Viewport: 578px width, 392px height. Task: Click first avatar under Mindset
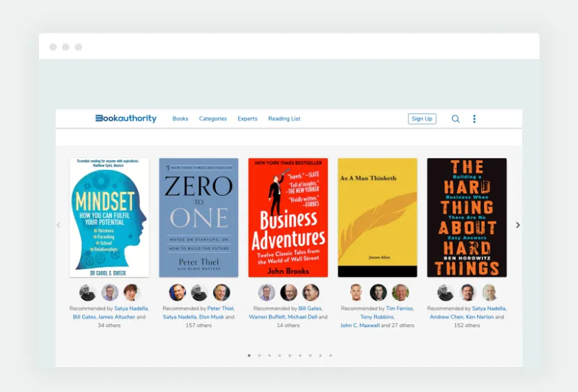[88, 292]
